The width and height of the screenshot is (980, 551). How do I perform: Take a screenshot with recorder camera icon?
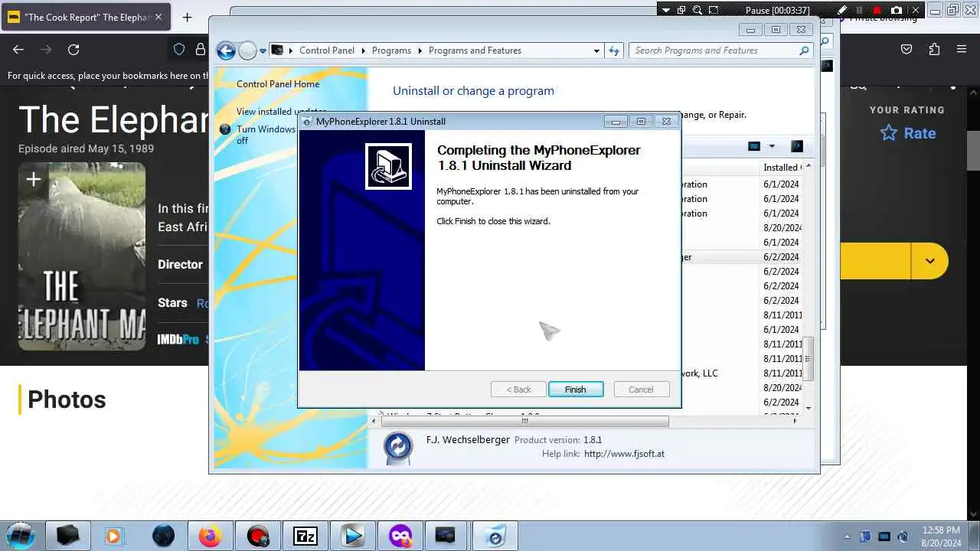pyautogui.click(x=897, y=10)
